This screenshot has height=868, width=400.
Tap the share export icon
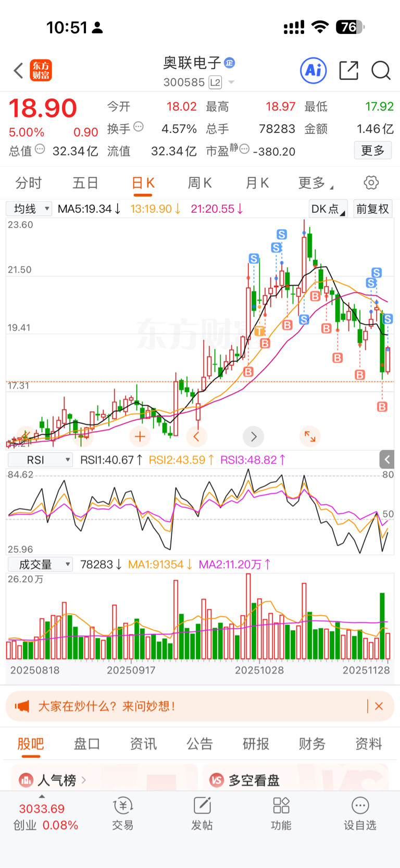(348, 70)
